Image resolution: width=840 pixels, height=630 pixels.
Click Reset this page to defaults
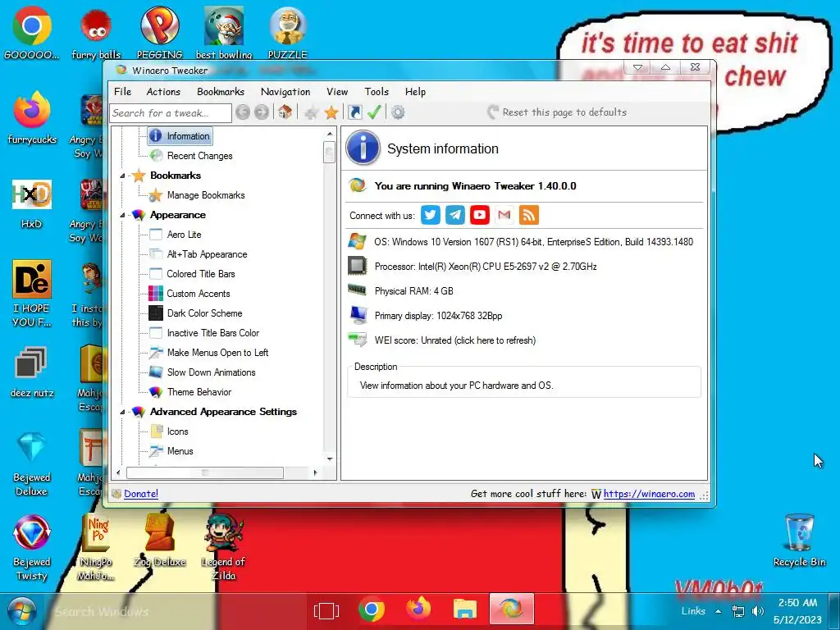click(557, 112)
